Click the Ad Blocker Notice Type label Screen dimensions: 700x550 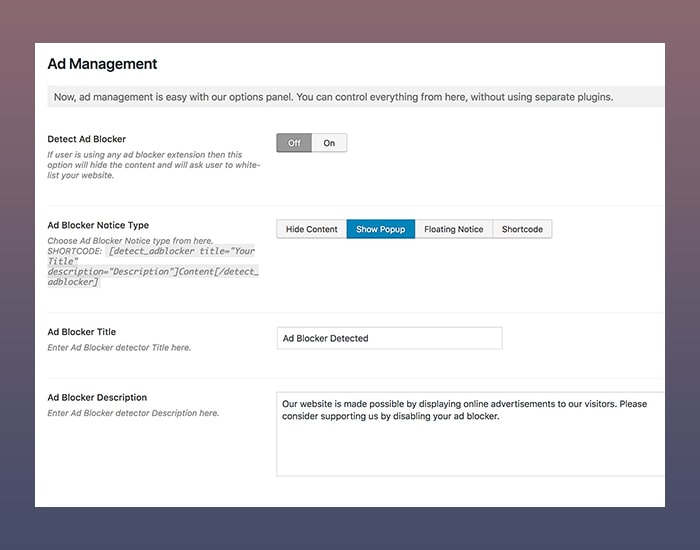click(x=98, y=225)
